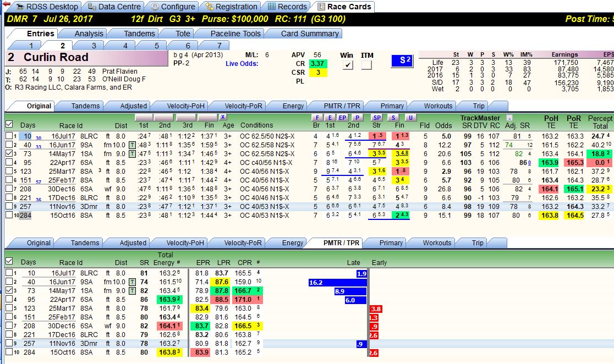This screenshot has height=364, width=614.
Task: Toggle the ITM checkbox
Action: 366,65
